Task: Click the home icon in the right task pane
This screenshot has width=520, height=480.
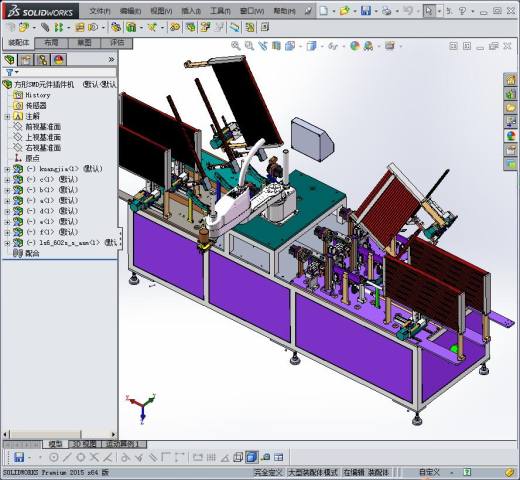Action: 510,80
